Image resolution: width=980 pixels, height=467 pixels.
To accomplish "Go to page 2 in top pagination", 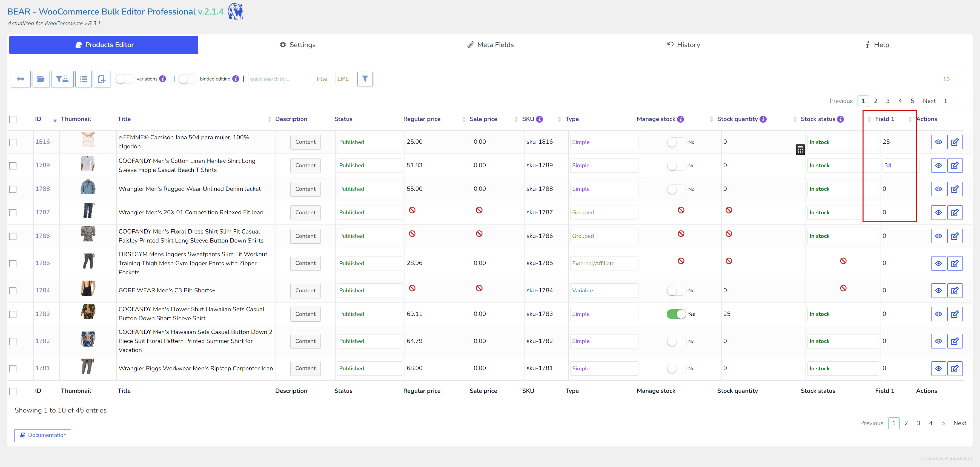I will (875, 101).
